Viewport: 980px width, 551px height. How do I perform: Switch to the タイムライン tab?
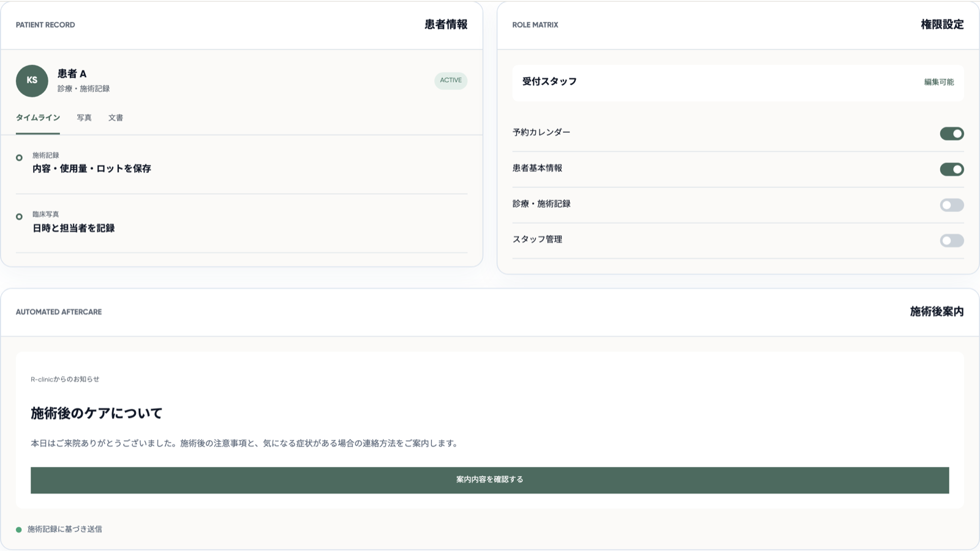[x=38, y=118]
